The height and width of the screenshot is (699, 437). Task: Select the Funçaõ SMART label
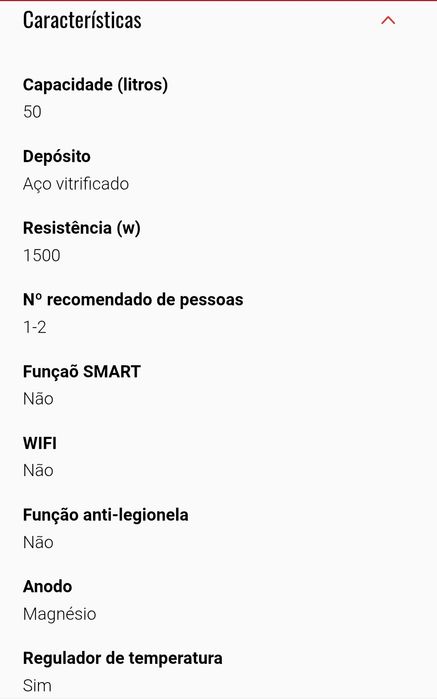coord(82,372)
